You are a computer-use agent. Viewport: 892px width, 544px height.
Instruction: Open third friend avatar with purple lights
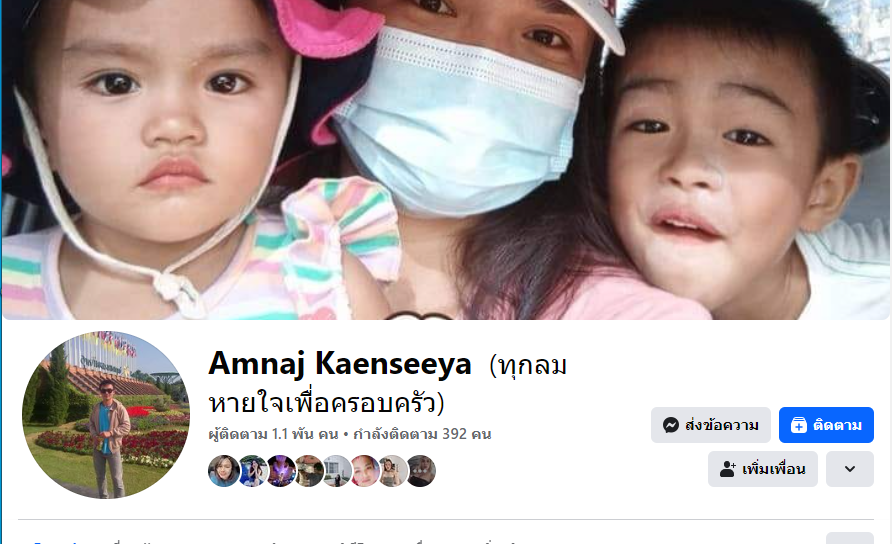(x=281, y=471)
